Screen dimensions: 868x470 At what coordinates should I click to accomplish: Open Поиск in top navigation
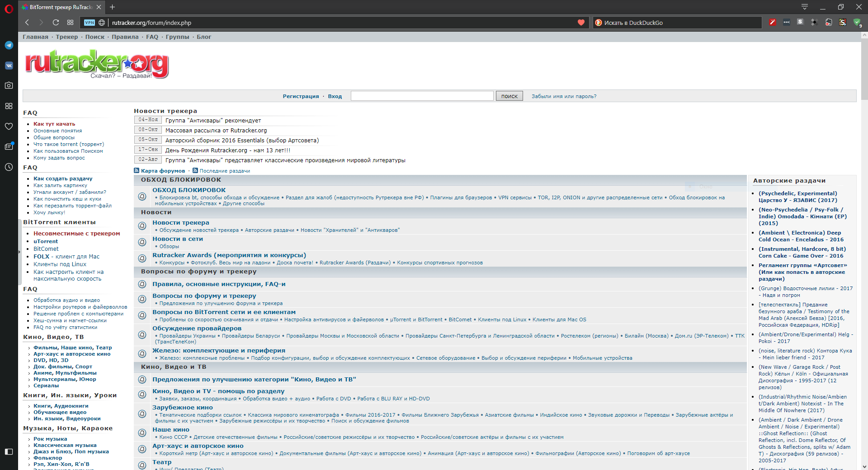click(95, 37)
